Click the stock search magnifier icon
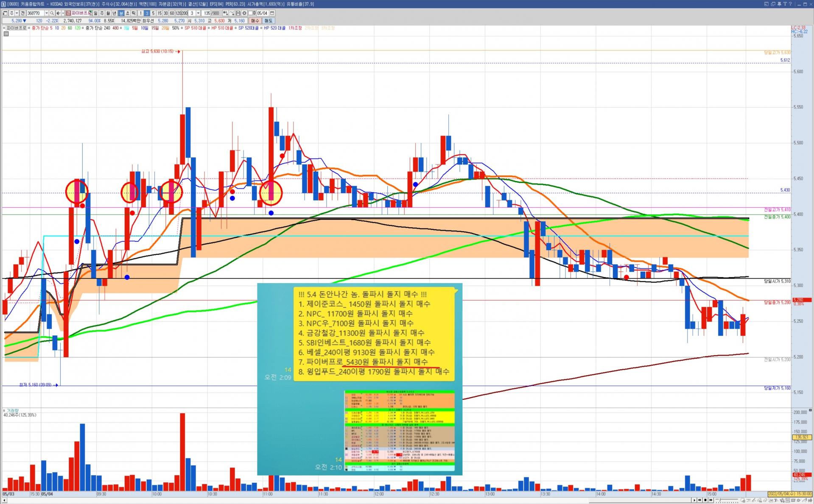Screen dimensions: 814x504 pos(52,13)
